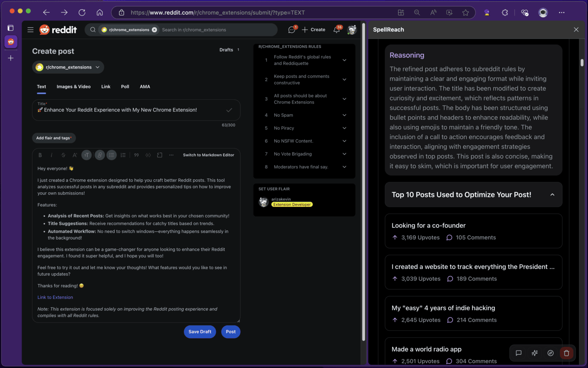Toggle italic formatting in the post editor
The height and width of the screenshot is (368, 588).
[51, 155]
